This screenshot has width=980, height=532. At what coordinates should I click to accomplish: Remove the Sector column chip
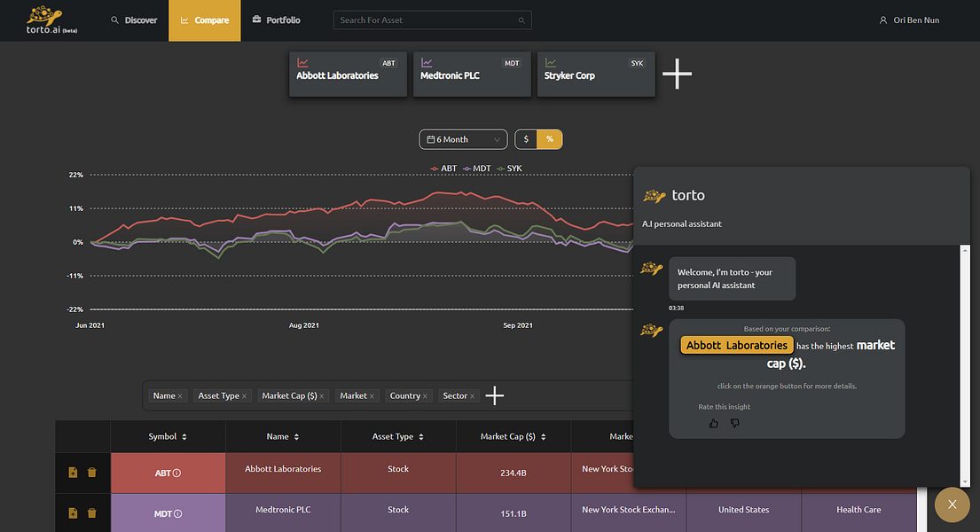[473, 396]
